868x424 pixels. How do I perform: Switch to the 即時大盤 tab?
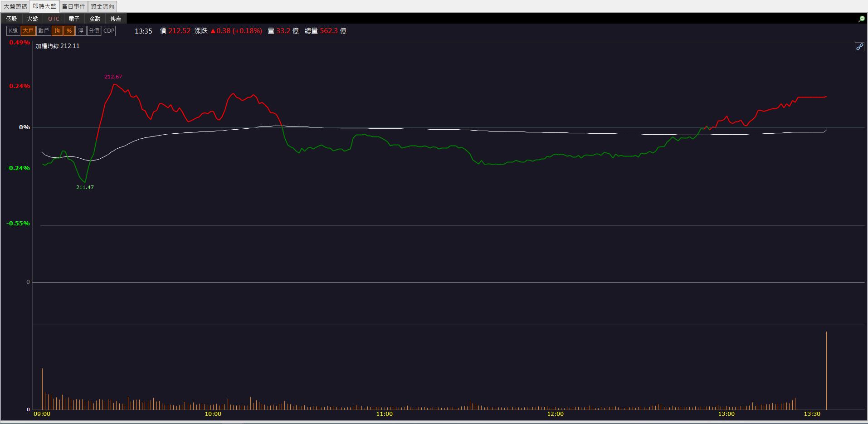pos(44,6)
